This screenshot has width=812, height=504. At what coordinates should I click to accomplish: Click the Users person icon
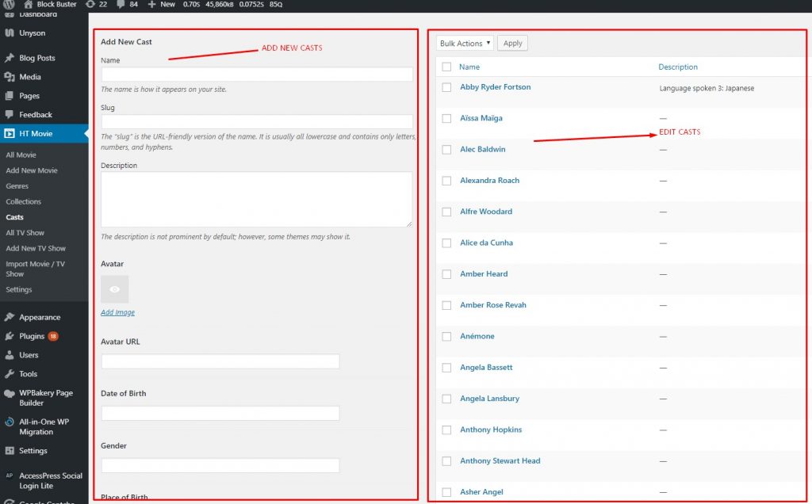coord(10,355)
